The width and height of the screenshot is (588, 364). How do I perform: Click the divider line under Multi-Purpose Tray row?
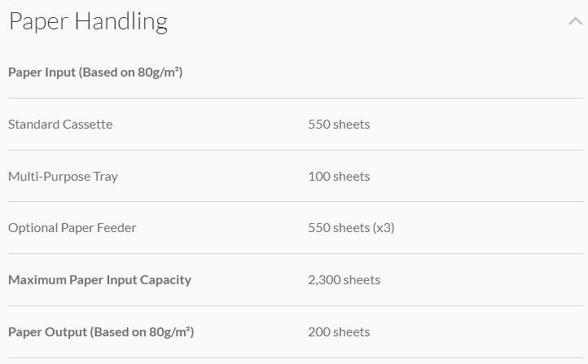point(295,202)
